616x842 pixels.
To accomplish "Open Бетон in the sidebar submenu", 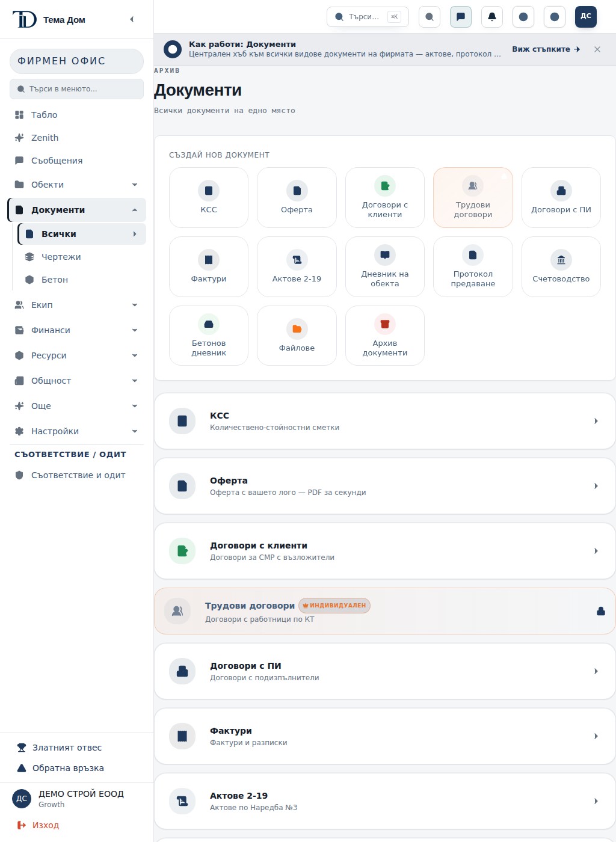I will (82, 280).
